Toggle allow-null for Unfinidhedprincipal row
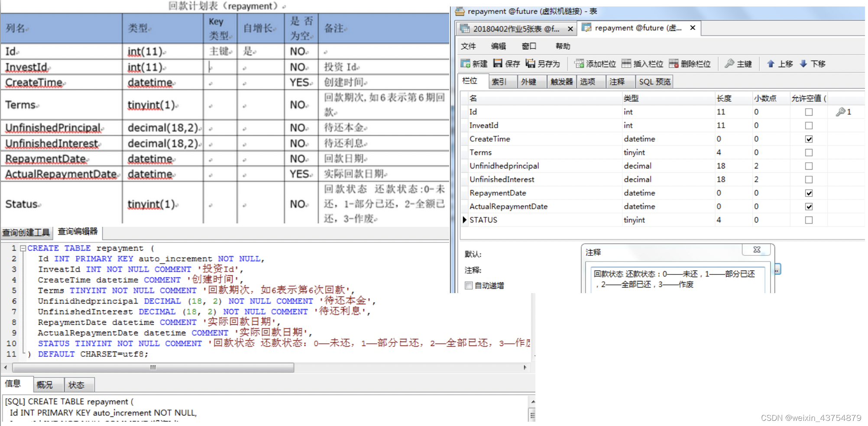Image resolution: width=868 pixels, height=426 pixels. point(809,166)
